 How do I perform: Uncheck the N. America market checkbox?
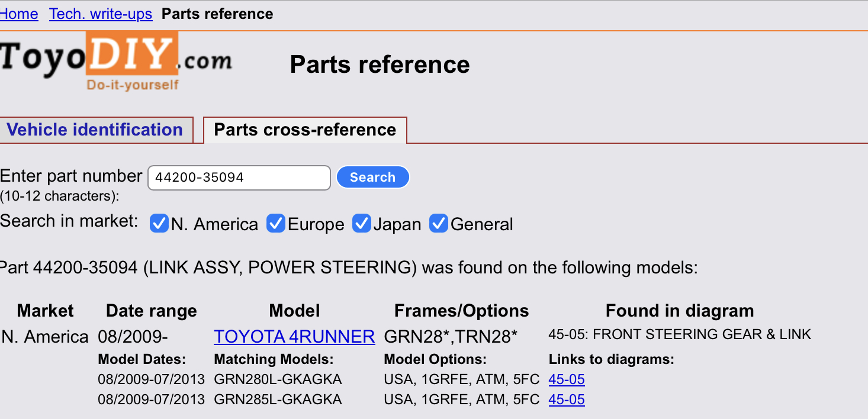pyautogui.click(x=159, y=224)
